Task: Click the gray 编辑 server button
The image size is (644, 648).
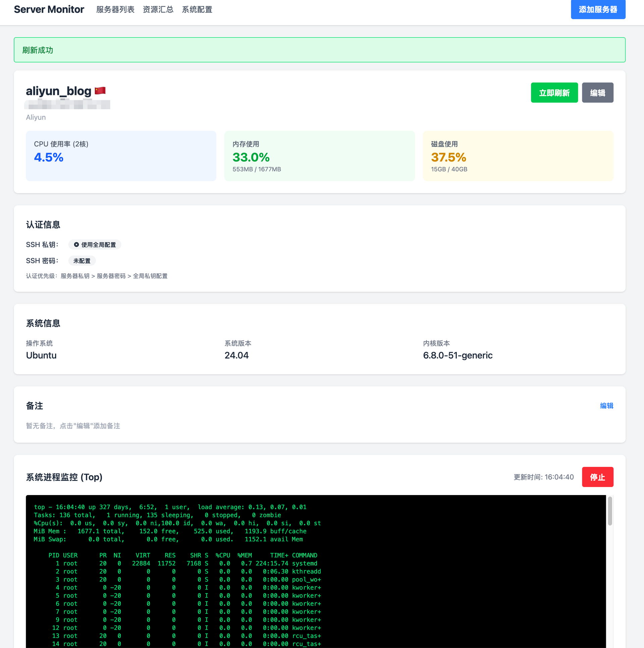Action: (x=597, y=93)
